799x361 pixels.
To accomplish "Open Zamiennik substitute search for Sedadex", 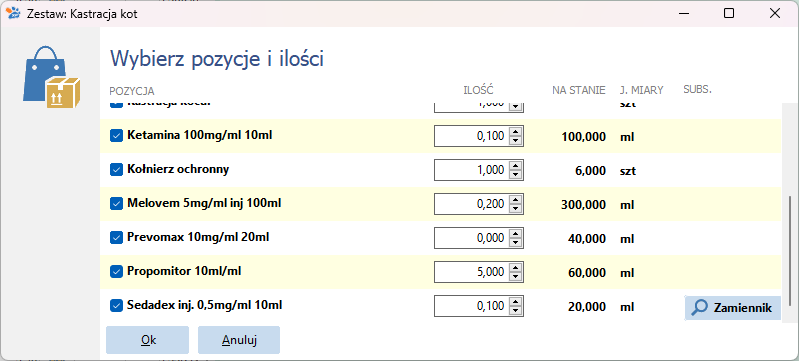I will click(x=732, y=308).
